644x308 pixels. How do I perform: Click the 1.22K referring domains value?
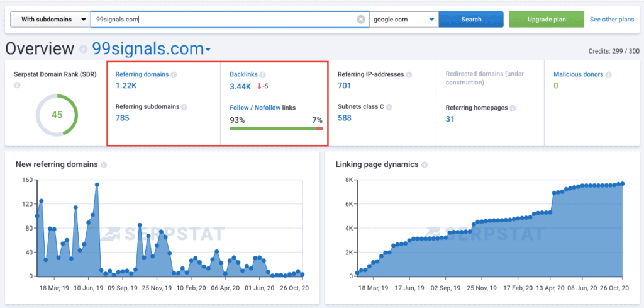tap(127, 86)
